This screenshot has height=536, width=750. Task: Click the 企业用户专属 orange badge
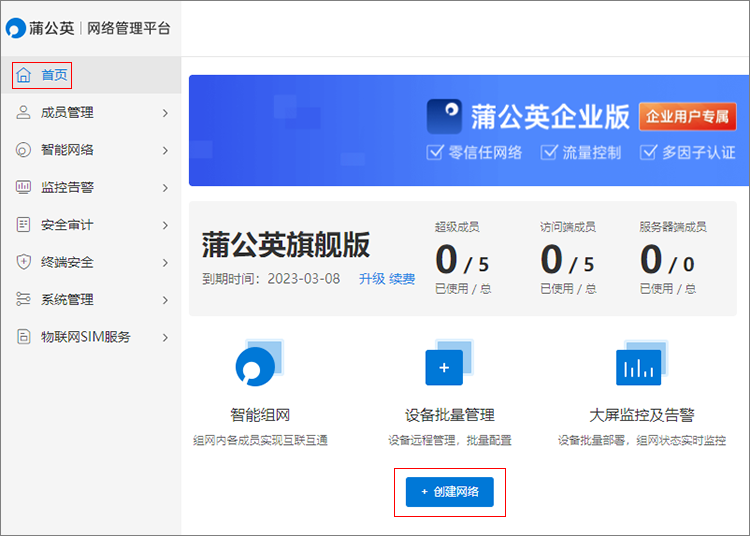click(x=687, y=116)
